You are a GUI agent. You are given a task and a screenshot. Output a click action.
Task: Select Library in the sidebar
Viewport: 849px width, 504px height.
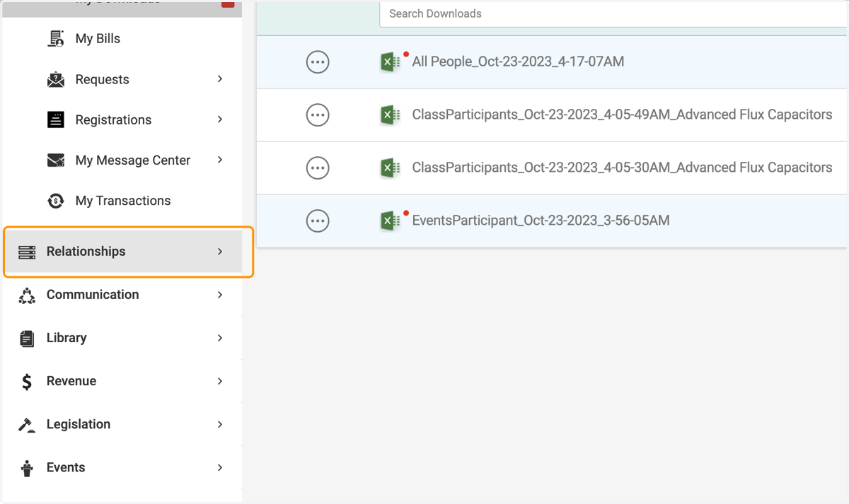point(67,338)
